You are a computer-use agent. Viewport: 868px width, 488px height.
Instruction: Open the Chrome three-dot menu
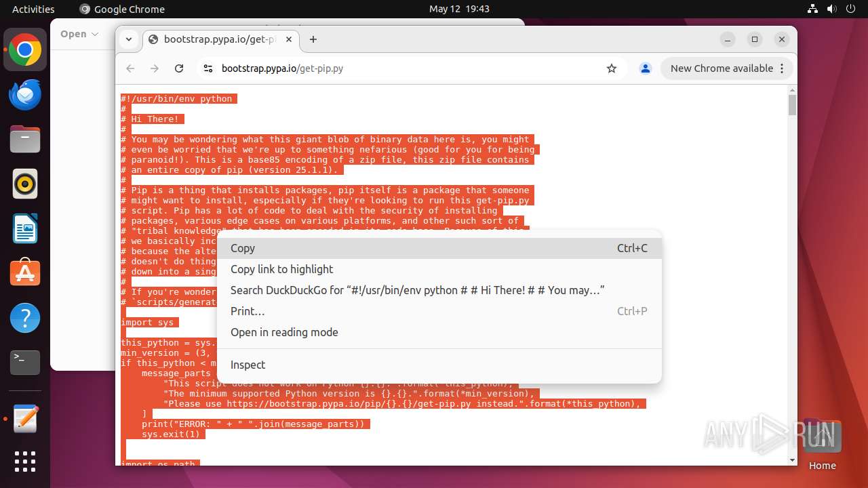point(783,68)
